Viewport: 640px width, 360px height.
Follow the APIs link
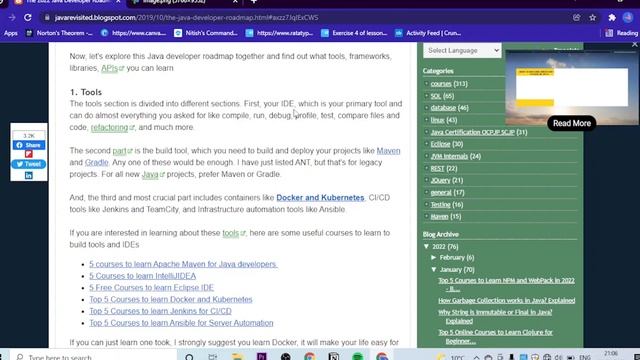[112, 68]
